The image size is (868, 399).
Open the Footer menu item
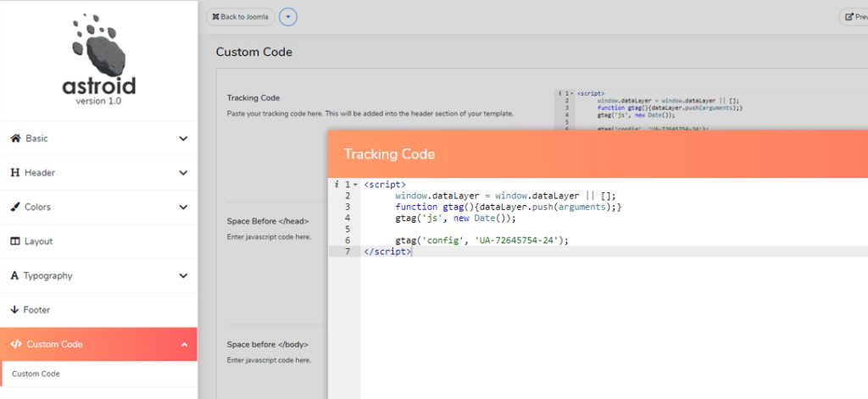(98, 310)
